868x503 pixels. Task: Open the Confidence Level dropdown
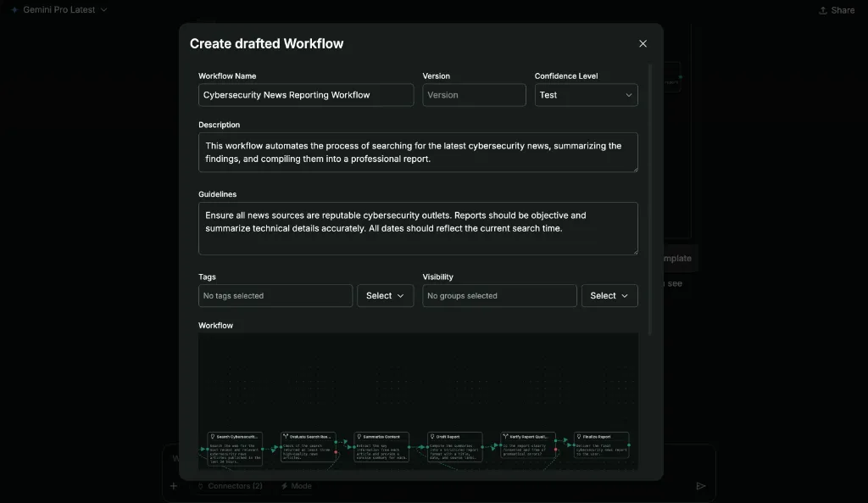point(586,95)
